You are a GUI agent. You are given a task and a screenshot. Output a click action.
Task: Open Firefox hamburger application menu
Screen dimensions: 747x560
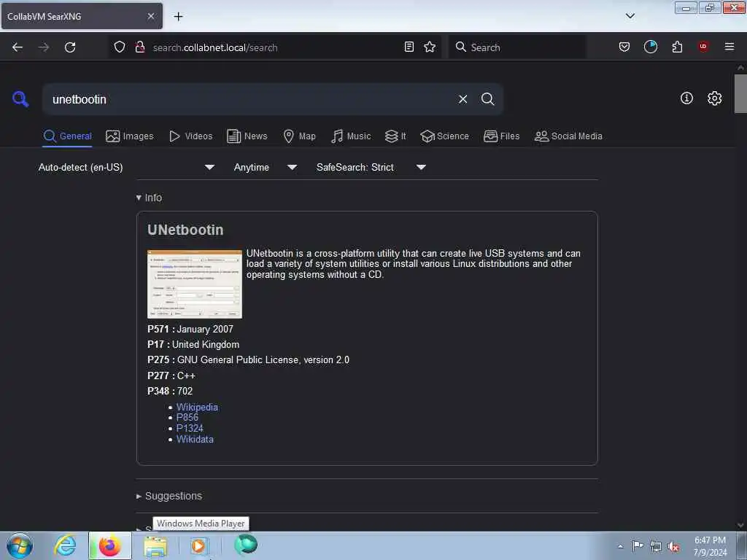tap(729, 47)
